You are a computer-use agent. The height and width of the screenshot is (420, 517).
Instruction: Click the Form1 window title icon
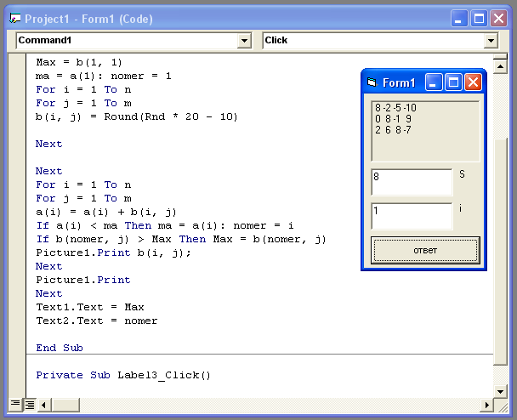tap(372, 82)
